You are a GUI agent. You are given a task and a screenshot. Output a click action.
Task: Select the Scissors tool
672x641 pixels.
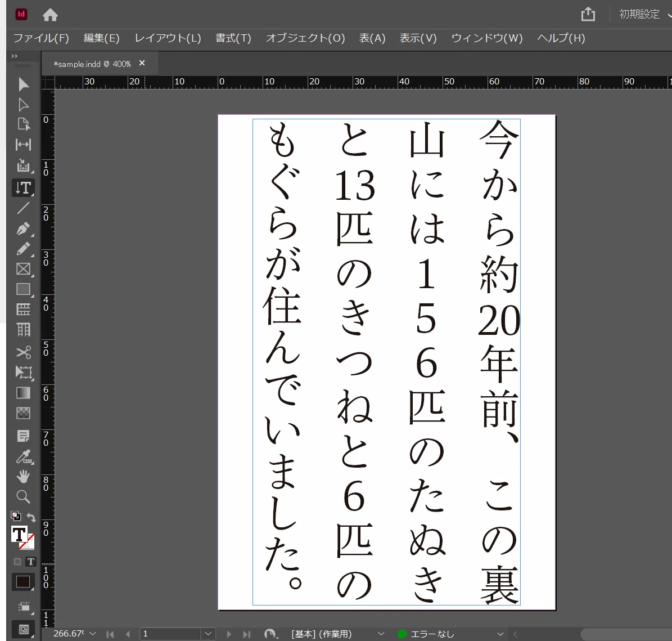click(23, 352)
